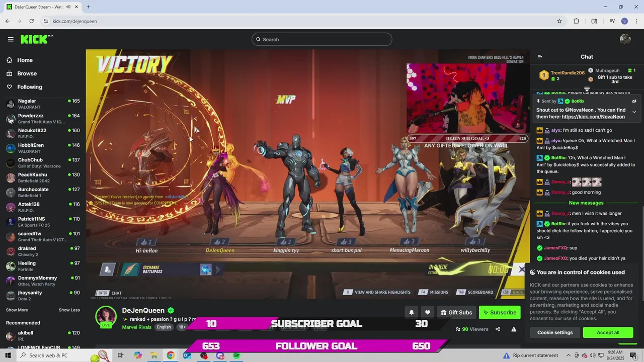Open the Windows notification center icon
The width and height of the screenshot is (644, 362).
tap(633, 355)
